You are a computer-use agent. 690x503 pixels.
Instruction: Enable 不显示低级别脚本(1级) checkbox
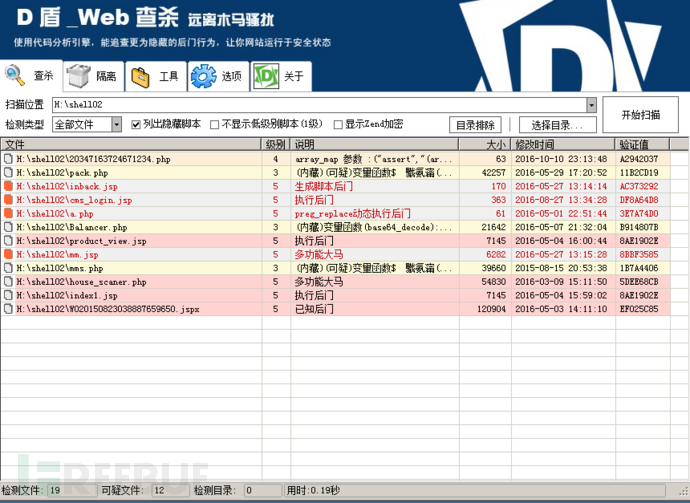[x=214, y=125]
